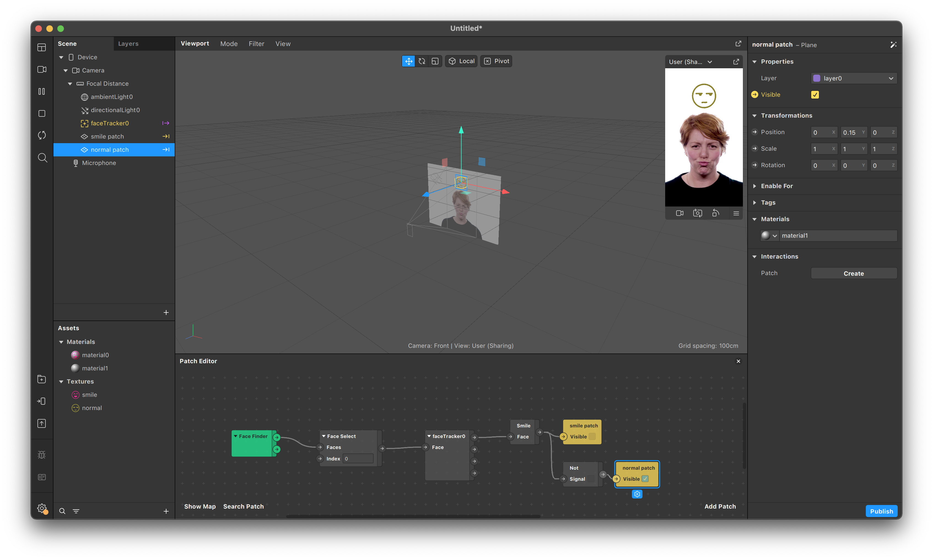Open the search icon in left sidebar
This screenshot has width=933, height=560.
pos(42,157)
